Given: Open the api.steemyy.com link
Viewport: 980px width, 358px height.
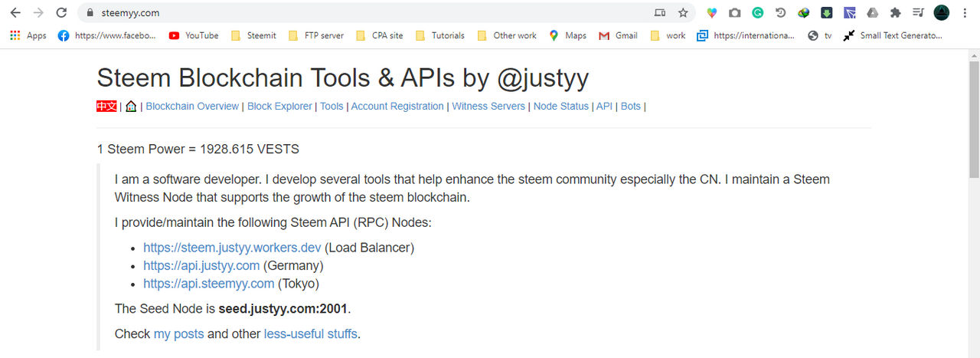Looking at the screenshot, I should (208, 284).
